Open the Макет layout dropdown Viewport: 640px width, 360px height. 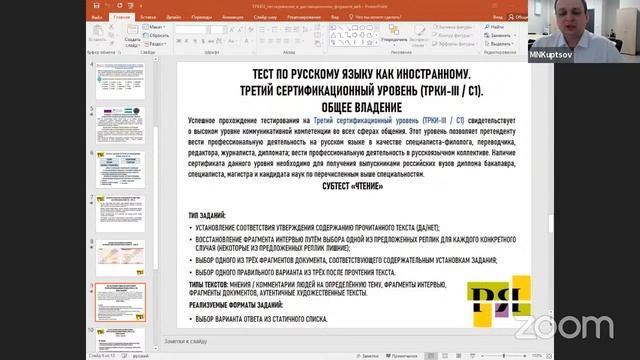pyautogui.click(x=154, y=27)
